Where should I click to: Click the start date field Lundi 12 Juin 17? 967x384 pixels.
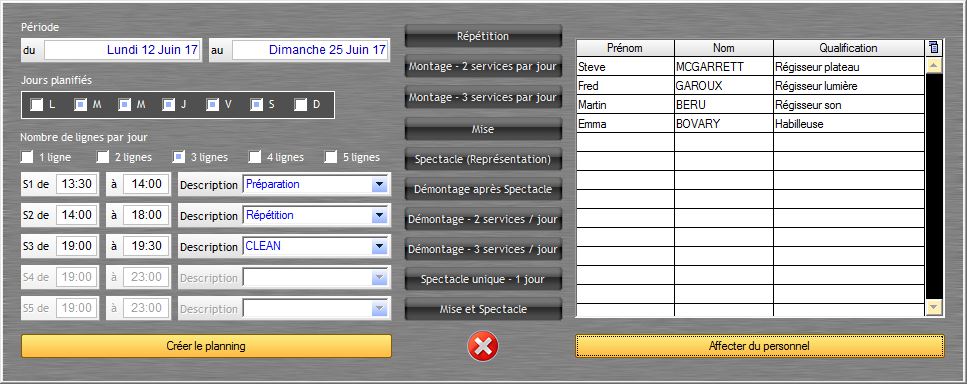[122, 50]
